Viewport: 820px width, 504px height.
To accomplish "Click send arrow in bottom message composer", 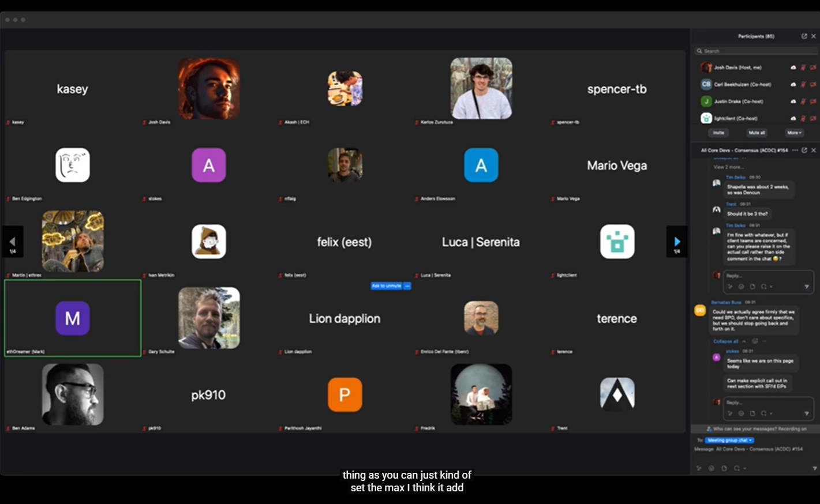I will (814, 468).
